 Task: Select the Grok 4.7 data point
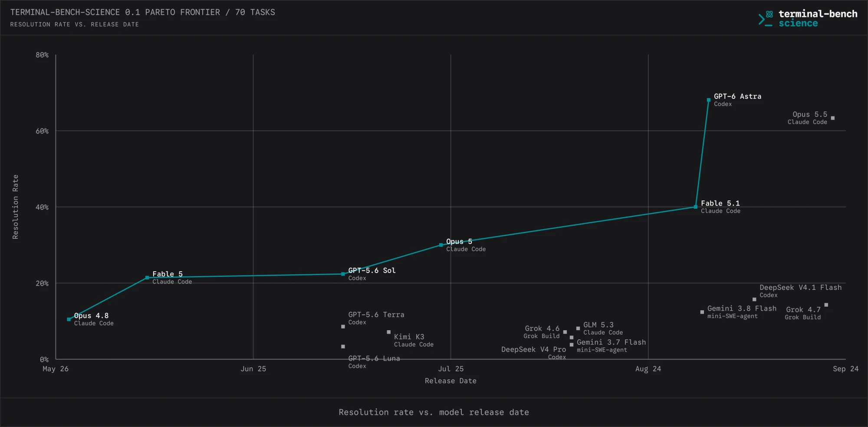click(826, 305)
